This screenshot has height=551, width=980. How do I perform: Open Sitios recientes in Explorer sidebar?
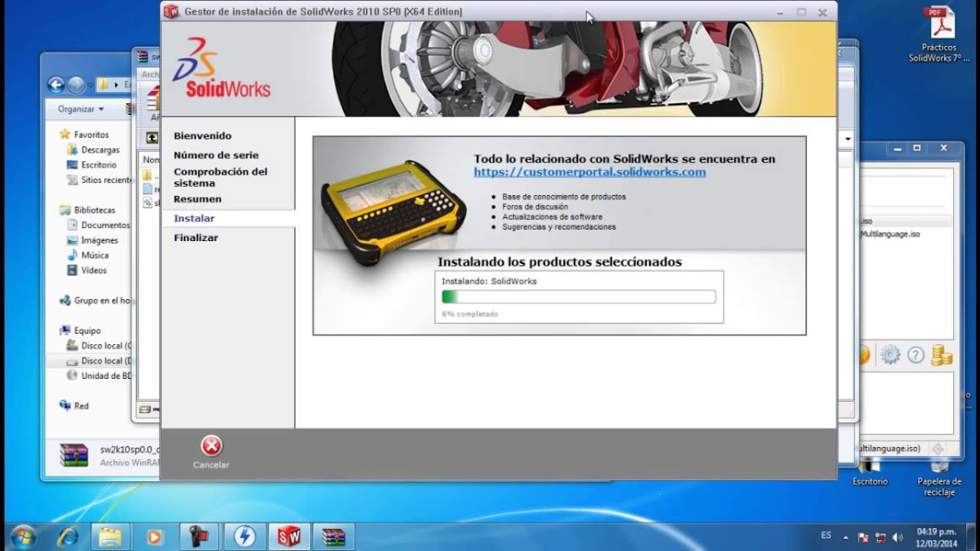[x=106, y=180]
